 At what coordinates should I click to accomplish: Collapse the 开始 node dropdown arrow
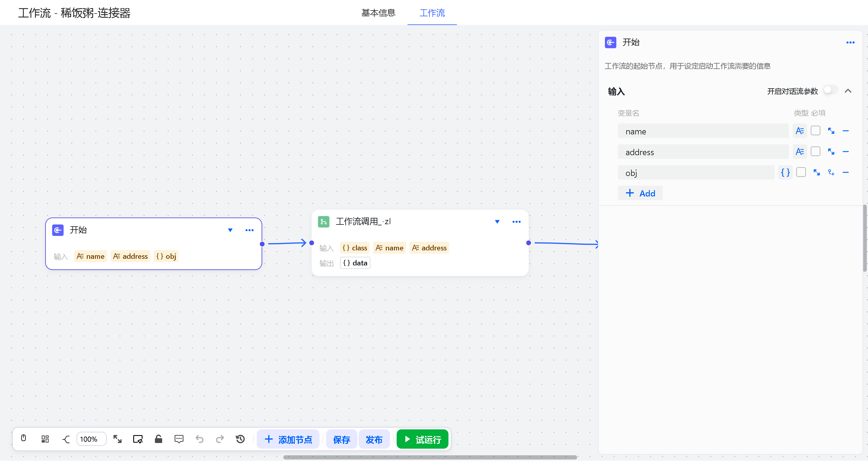tap(230, 230)
